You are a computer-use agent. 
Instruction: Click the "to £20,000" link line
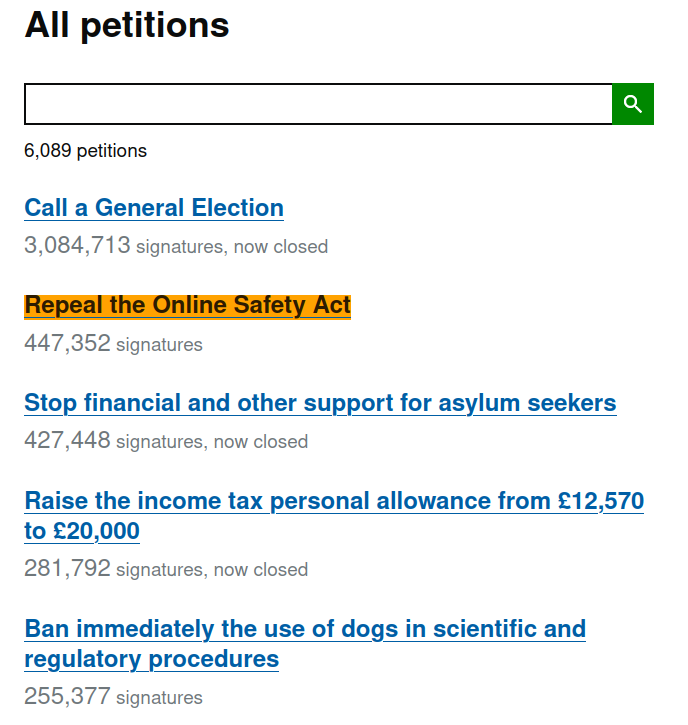pyautogui.click(x=82, y=531)
